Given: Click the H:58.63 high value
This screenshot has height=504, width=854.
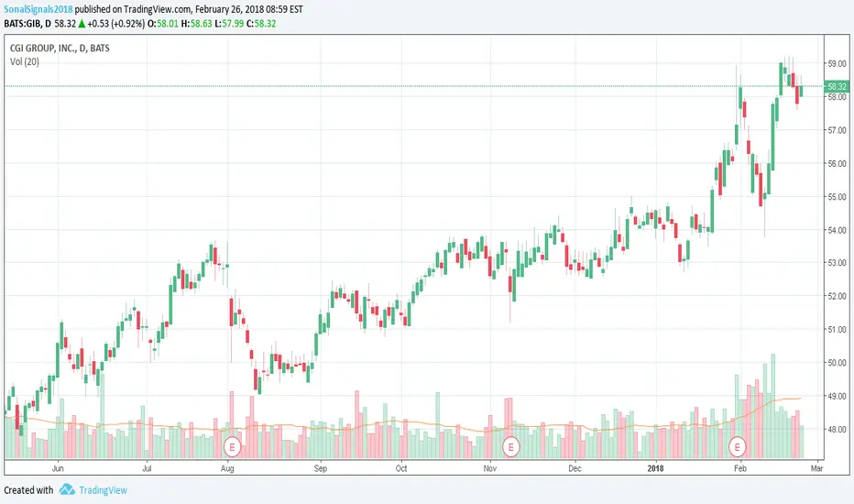Looking at the screenshot, I should click(196, 24).
